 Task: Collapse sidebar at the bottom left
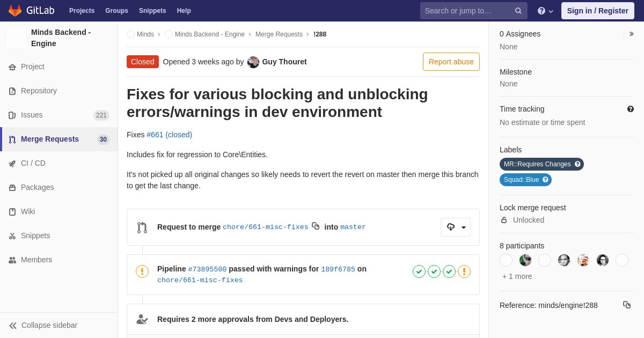(x=43, y=325)
